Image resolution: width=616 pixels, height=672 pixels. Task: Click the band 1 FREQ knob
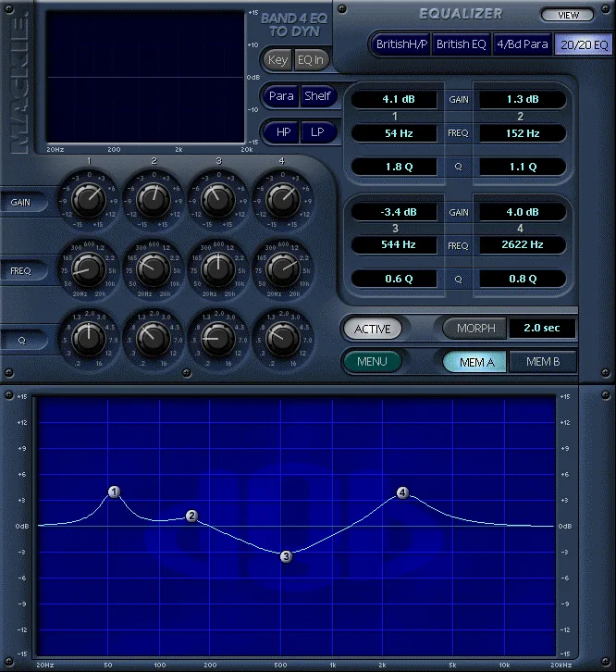click(x=89, y=270)
